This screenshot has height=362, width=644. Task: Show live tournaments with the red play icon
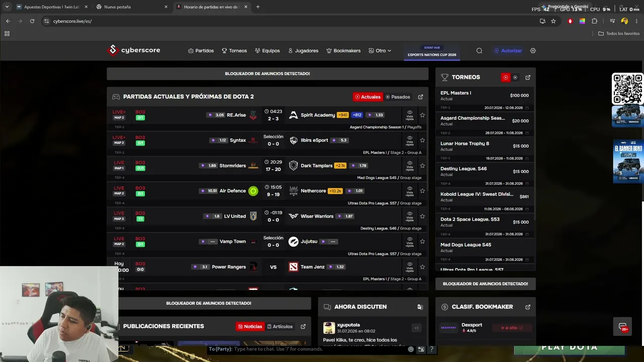pyautogui.click(x=506, y=77)
